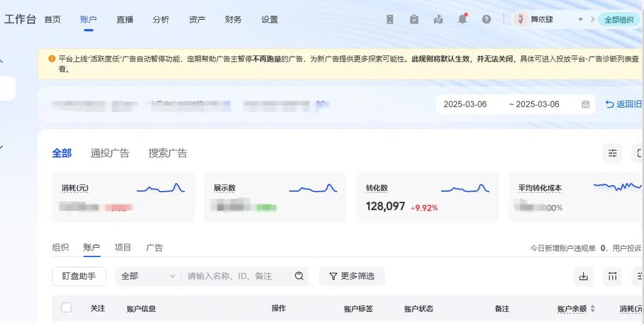This screenshot has width=644, height=324.
Task: Click the chart report icon in top bar
Action: (x=438, y=19)
